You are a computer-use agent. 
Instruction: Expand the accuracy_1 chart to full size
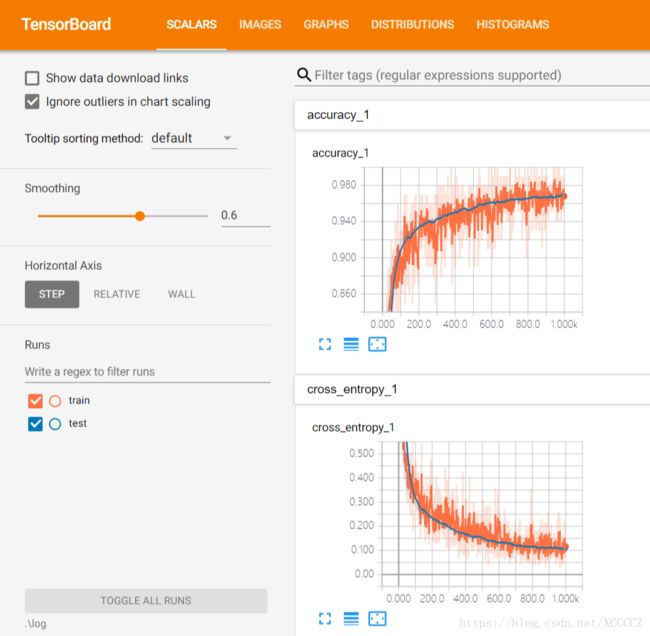tap(325, 344)
